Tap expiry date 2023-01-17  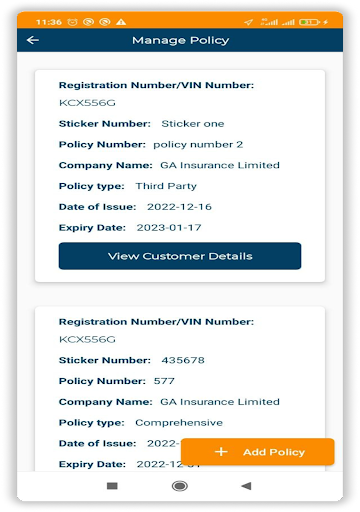point(169,228)
